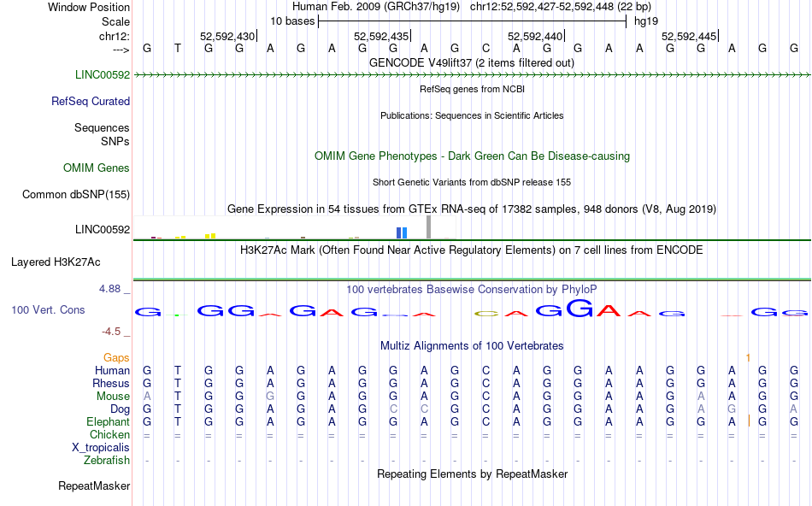Screen dimensions: 812x506
Task: Click the hg19 label beside scale bar
Action: point(646,21)
